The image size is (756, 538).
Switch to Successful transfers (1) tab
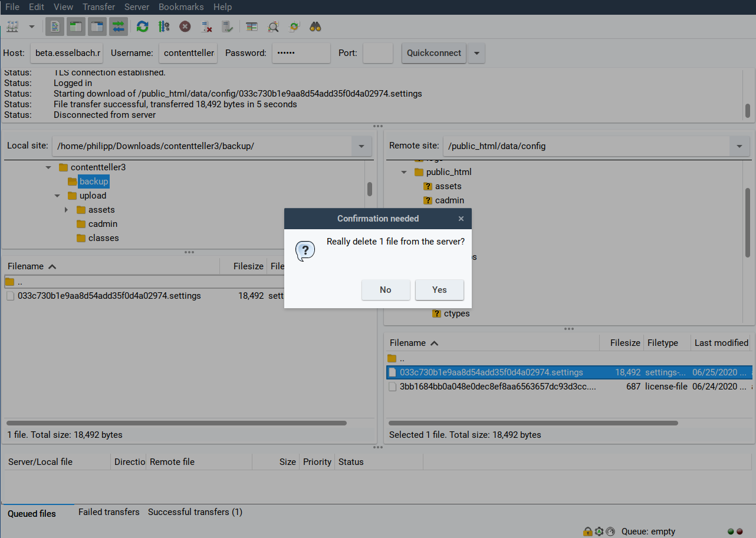click(195, 512)
